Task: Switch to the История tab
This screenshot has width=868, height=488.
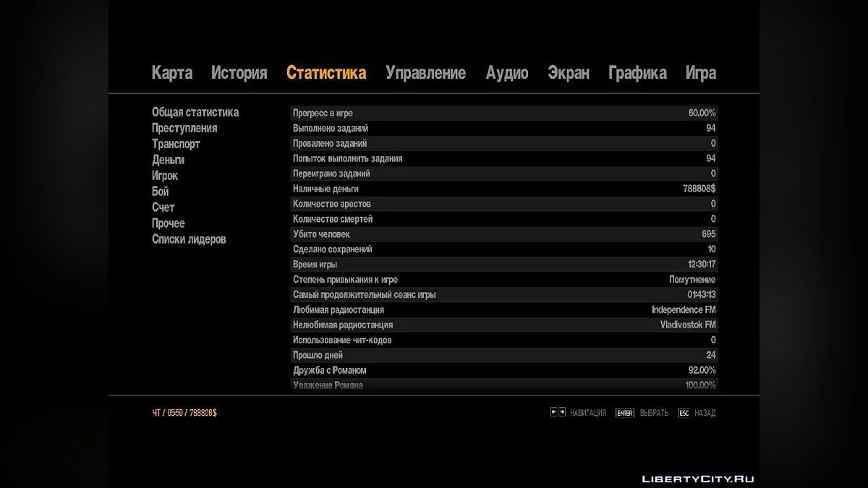Action: pyautogui.click(x=239, y=73)
